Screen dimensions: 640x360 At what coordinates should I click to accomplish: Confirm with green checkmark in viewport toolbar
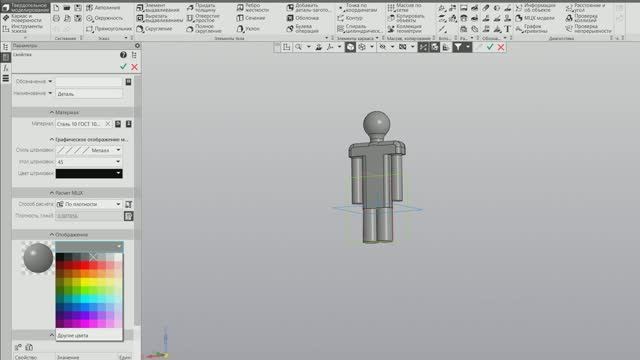coord(490,47)
